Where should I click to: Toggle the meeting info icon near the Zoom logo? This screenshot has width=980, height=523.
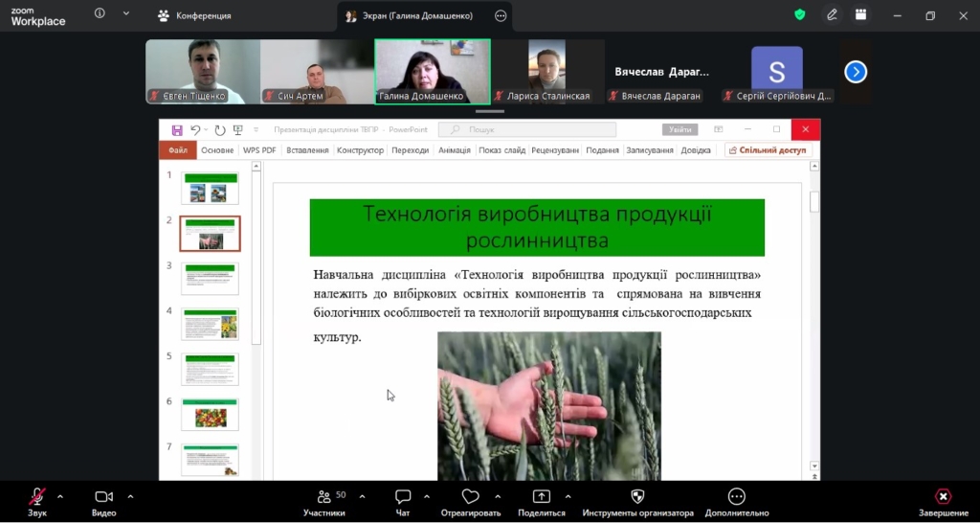coord(100,14)
